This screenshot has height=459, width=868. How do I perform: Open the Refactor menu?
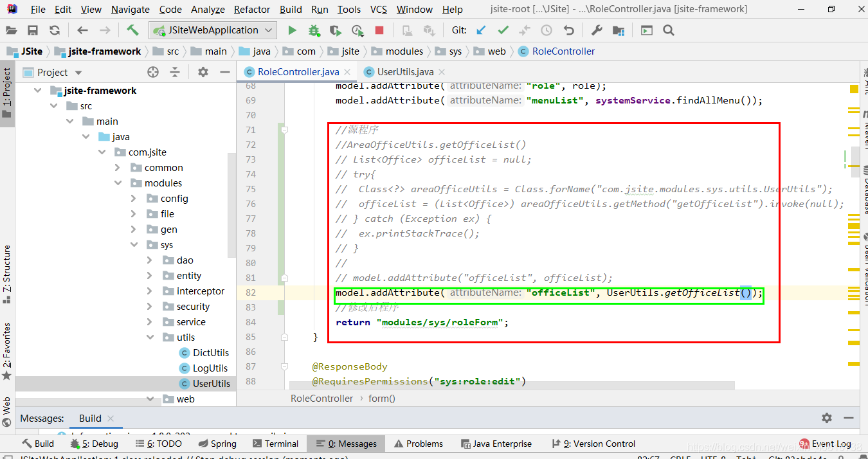tap(252, 9)
